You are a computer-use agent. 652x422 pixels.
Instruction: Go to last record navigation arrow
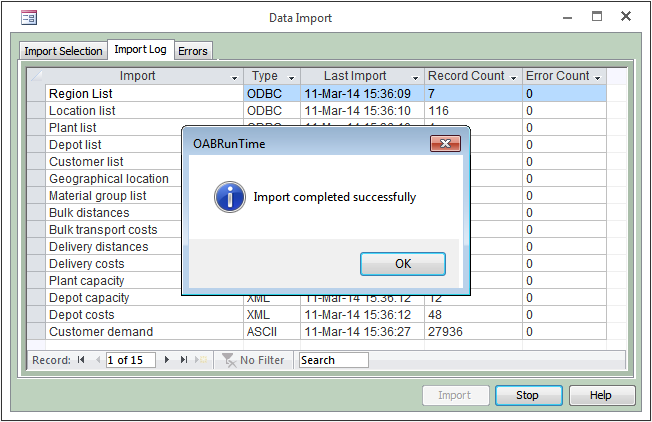click(184, 360)
